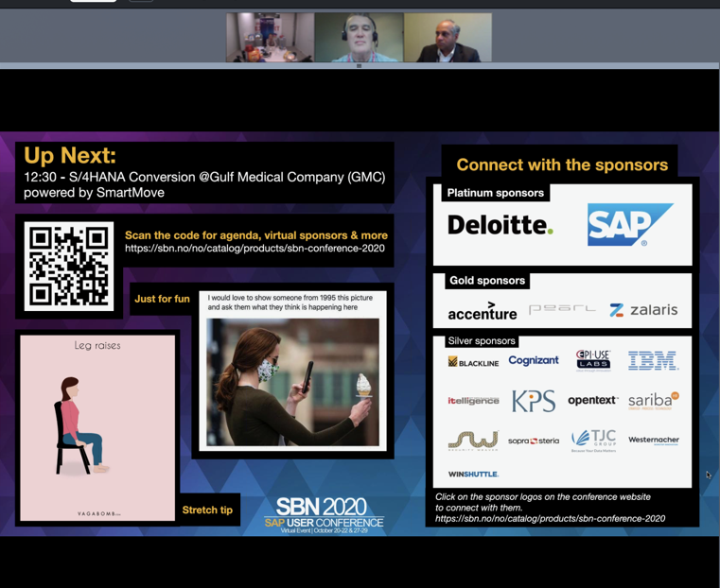Click the BlackLine silver sponsor logo
720x588 pixels.
coord(473,362)
